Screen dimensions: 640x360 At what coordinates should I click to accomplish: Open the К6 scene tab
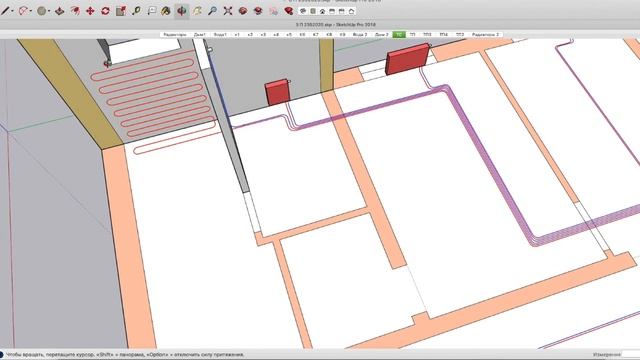[x=302, y=35]
